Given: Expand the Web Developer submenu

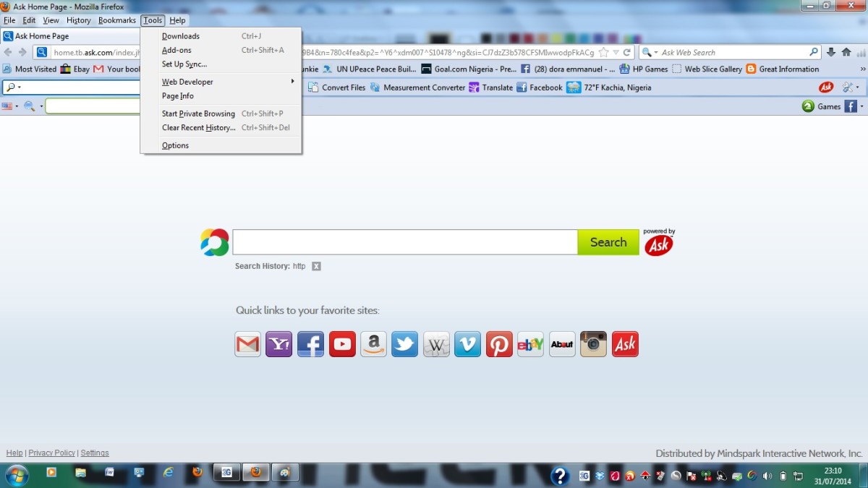Looking at the screenshot, I should click(187, 82).
